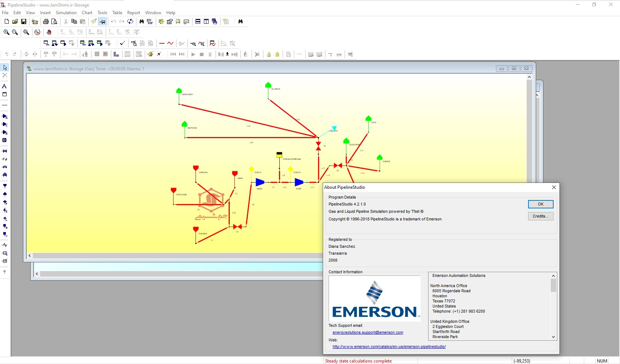Click OK in About PipelineStudio dialog
Image resolution: width=620 pixels, height=364 pixels.
(540, 204)
